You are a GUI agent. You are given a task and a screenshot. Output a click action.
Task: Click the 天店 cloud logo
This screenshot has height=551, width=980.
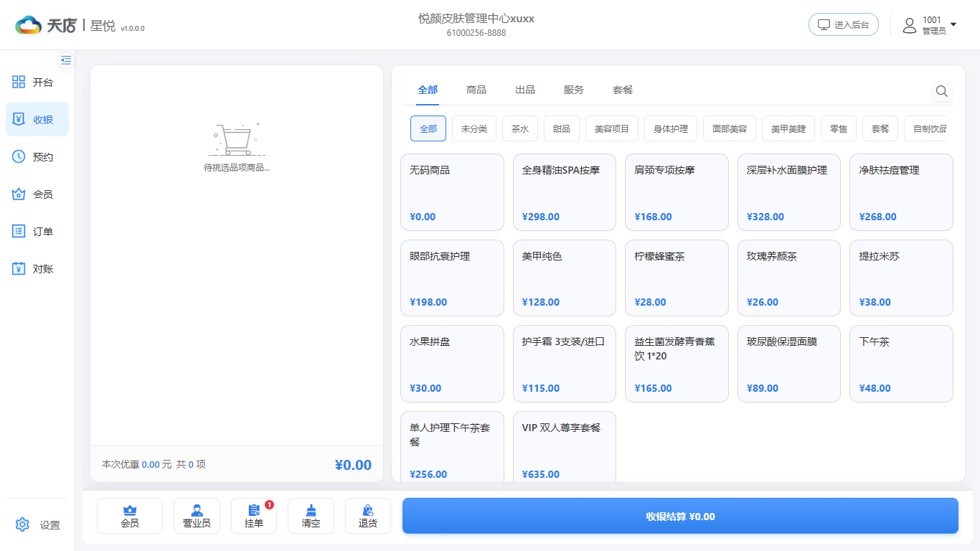point(29,25)
